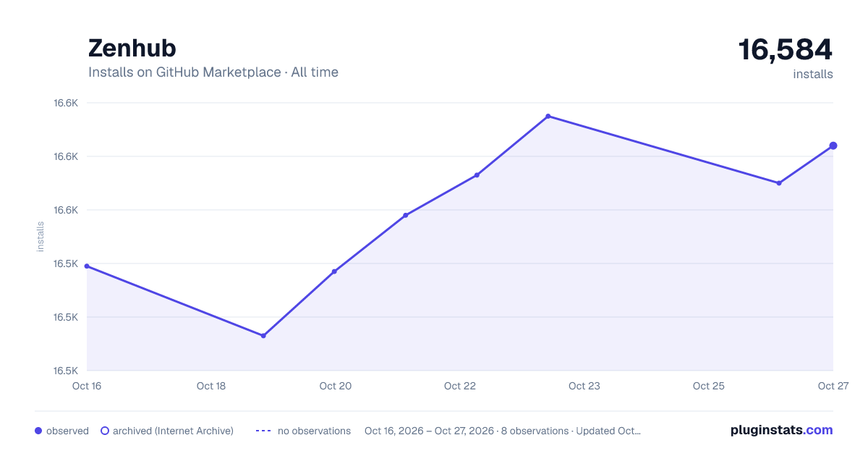Select the data point directly above Oct 20
Viewport: 868px width, 456px height.
click(x=334, y=271)
